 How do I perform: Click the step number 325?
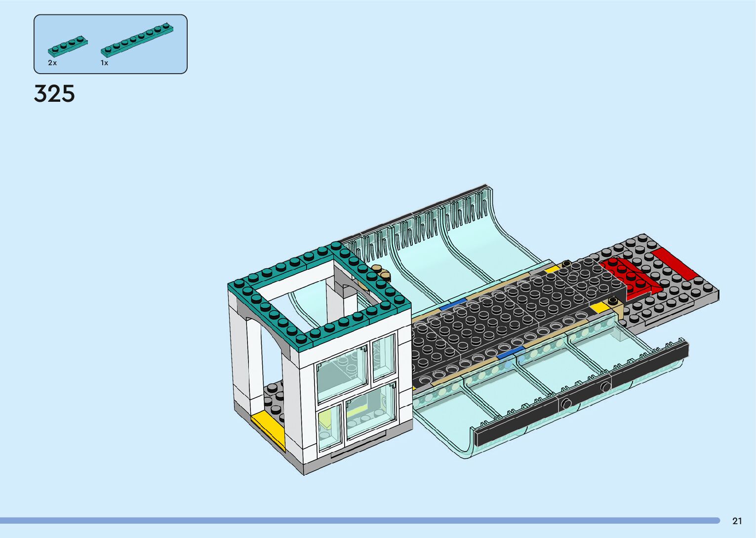point(54,94)
